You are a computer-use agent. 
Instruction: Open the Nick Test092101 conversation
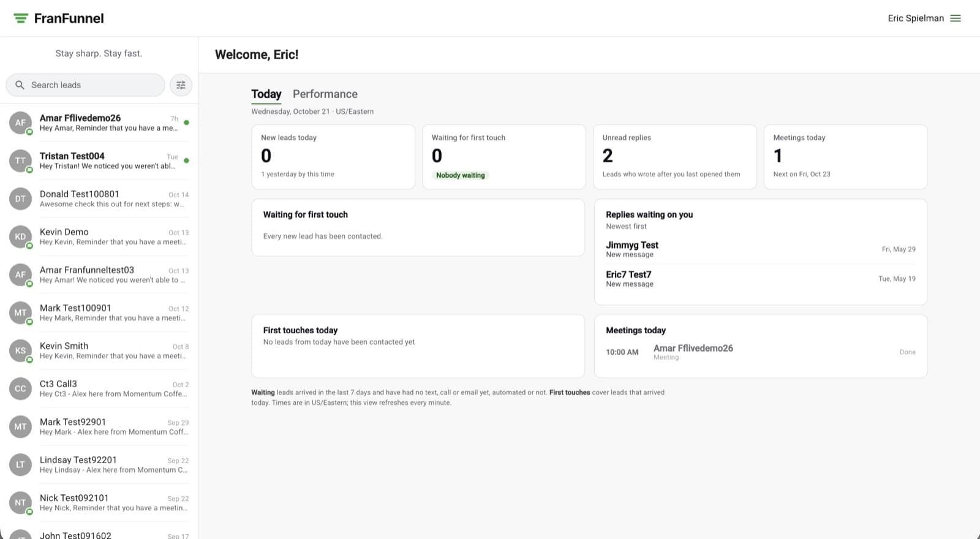(99, 502)
